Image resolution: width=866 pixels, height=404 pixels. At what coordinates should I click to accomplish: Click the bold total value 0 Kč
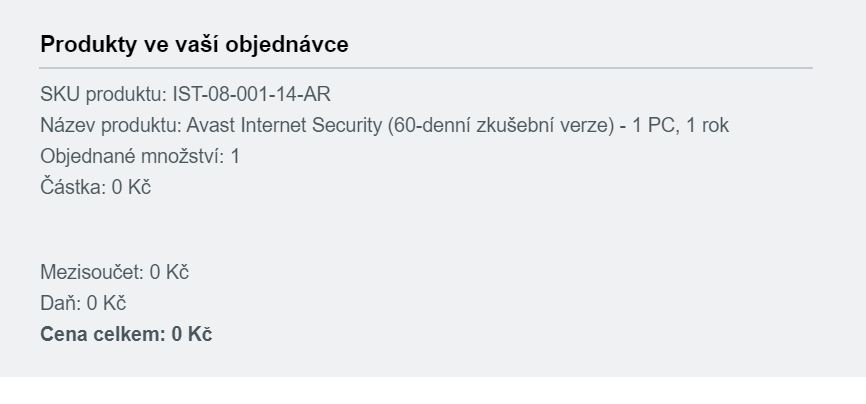(x=192, y=334)
